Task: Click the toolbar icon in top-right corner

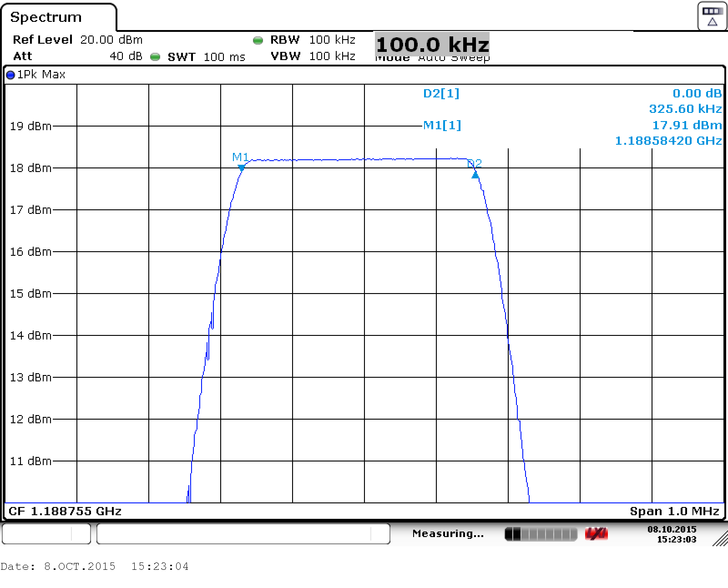Action: (712, 16)
